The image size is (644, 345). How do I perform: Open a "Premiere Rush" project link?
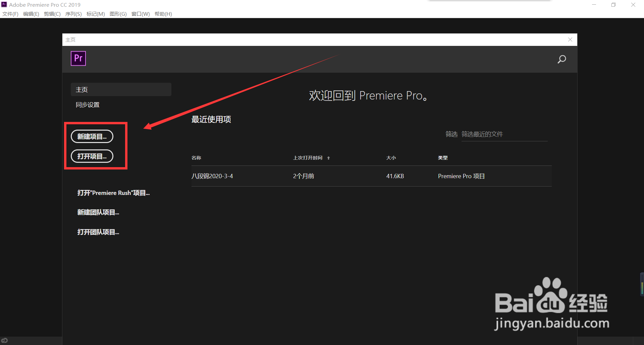(x=113, y=193)
